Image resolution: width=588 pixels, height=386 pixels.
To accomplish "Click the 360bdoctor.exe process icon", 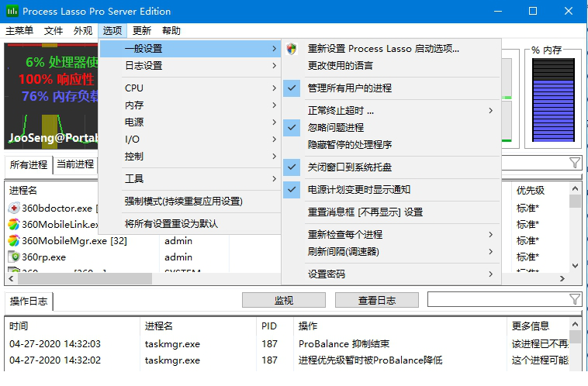I will pos(14,208).
